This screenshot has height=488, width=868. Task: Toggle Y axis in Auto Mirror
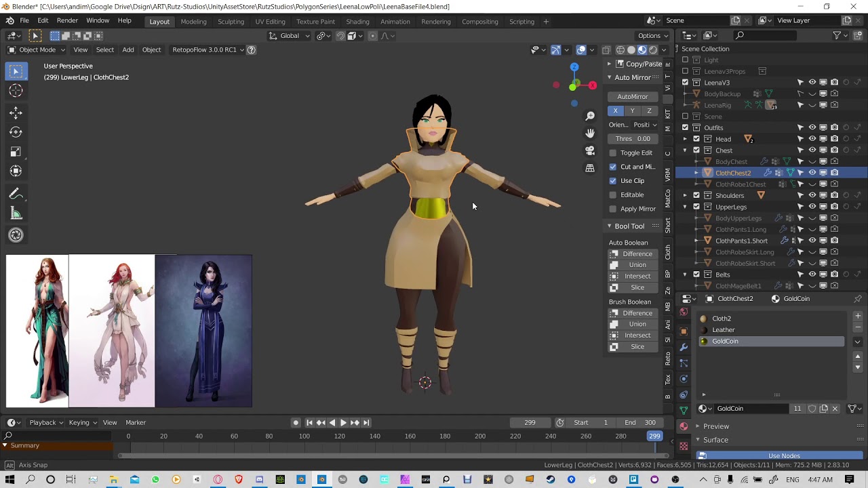[x=632, y=111]
